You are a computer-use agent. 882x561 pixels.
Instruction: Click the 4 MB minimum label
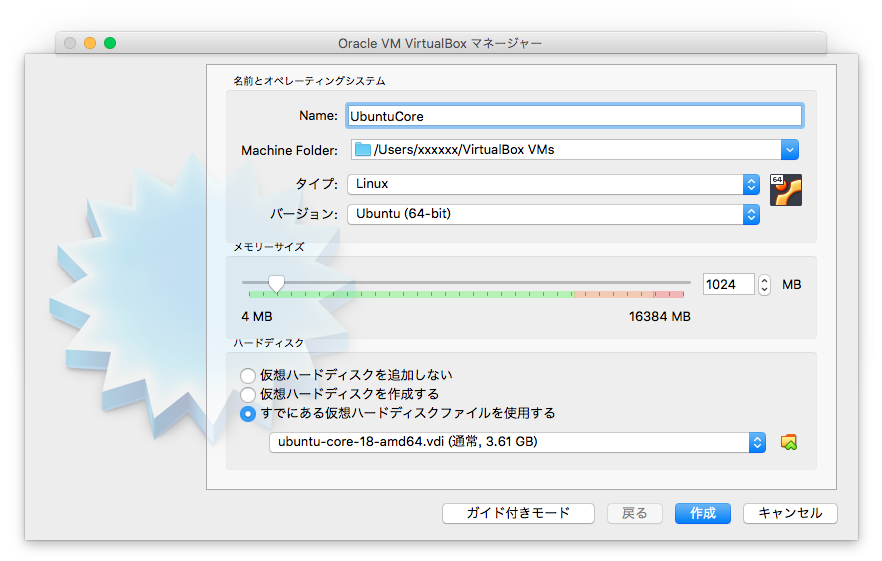coord(256,317)
